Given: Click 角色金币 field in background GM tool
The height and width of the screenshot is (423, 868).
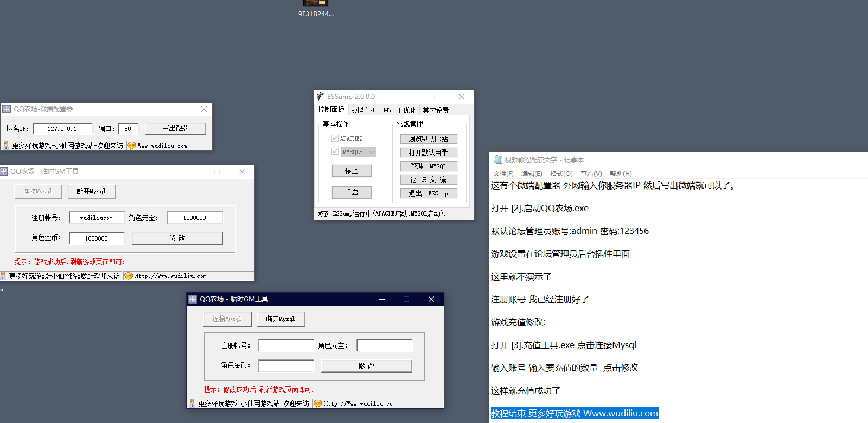Looking at the screenshot, I should pyautogui.click(x=97, y=238).
